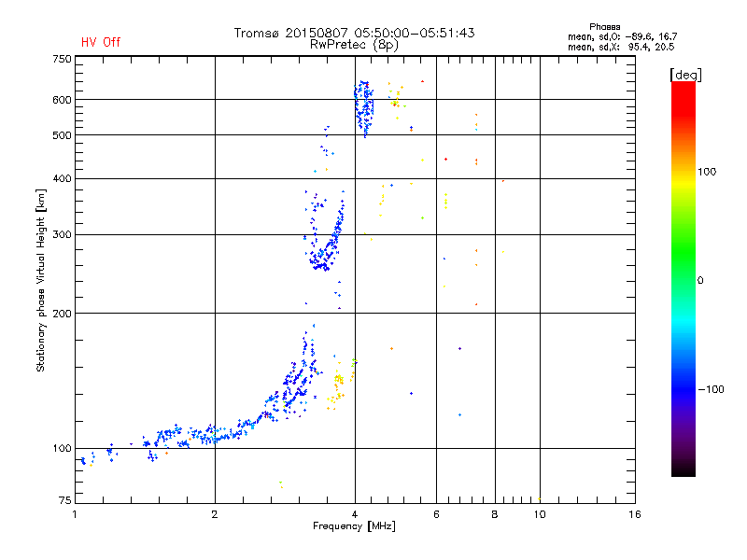
Task: Click the yellow-orange echo cluster near 3.7 MHz
Action: coord(337,385)
